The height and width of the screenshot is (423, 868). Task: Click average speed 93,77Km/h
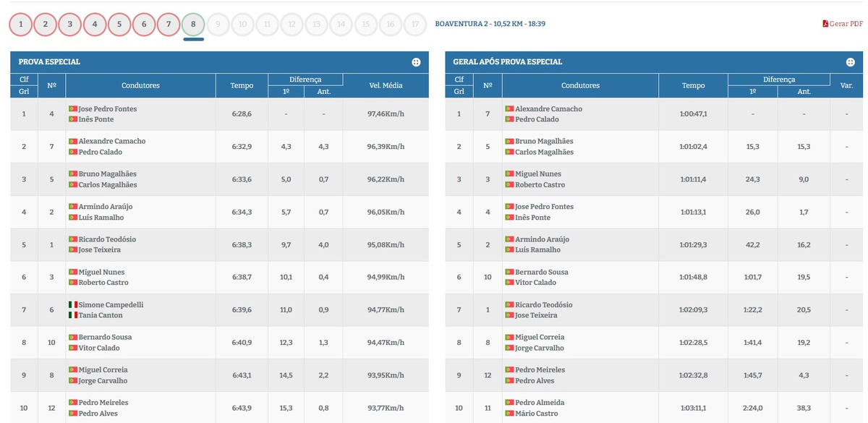click(x=385, y=408)
